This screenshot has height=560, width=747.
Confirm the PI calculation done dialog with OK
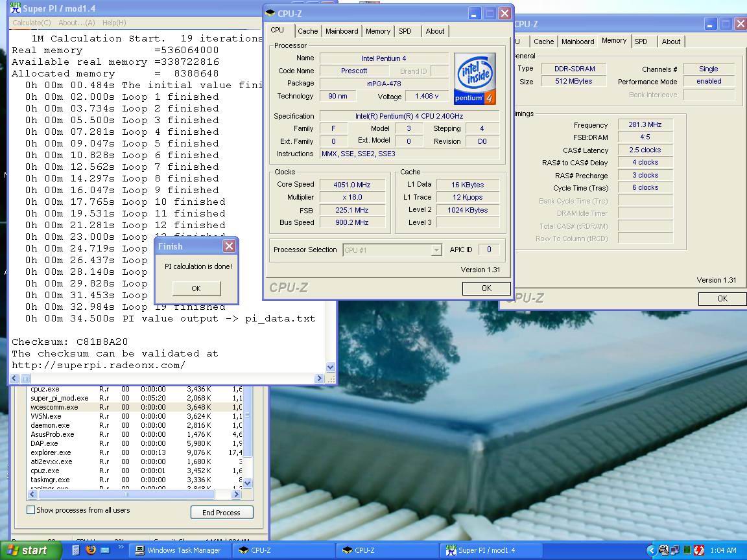click(x=196, y=288)
